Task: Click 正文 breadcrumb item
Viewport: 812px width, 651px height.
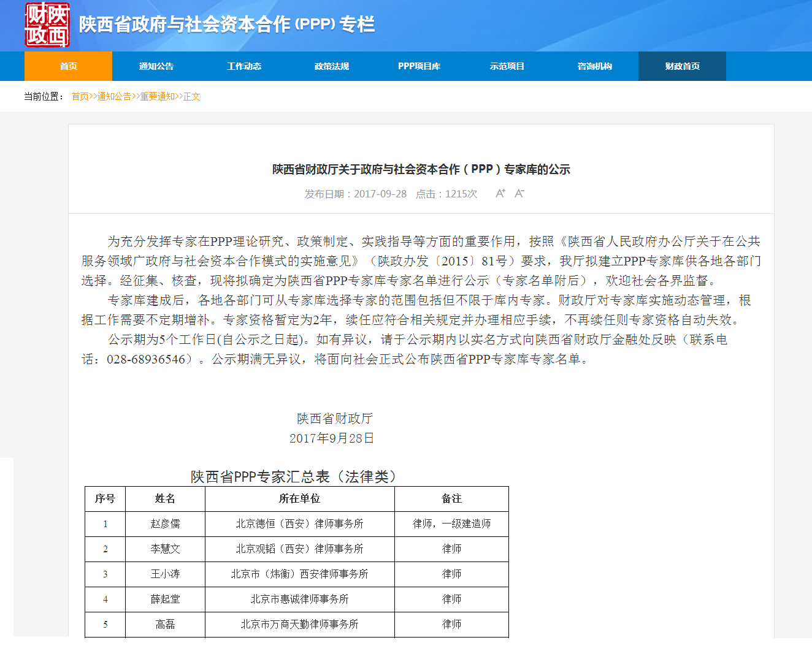Action: (191, 96)
